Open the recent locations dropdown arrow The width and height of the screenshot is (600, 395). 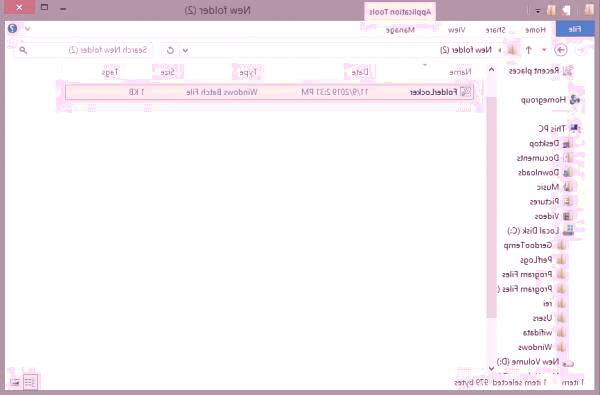coord(544,50)
